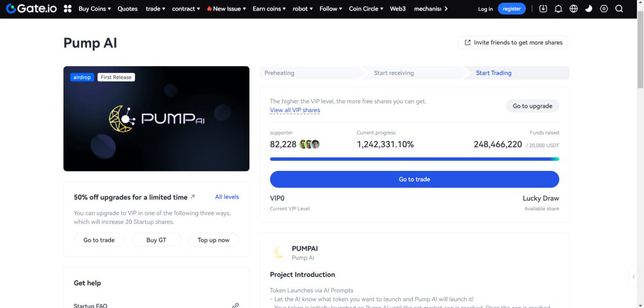Click the funding progress bar
Screen dimensions: 644x308
point(414,159)
